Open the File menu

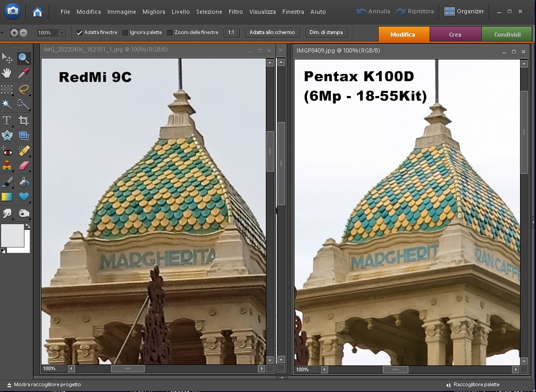[65, 12]
